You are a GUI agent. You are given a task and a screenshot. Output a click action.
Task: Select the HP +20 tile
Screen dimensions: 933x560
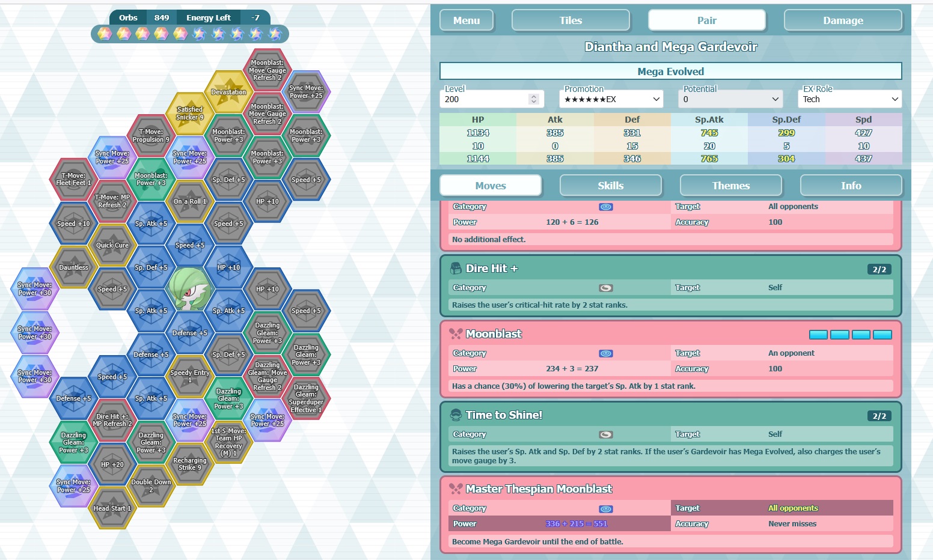[x=112, y=464]
